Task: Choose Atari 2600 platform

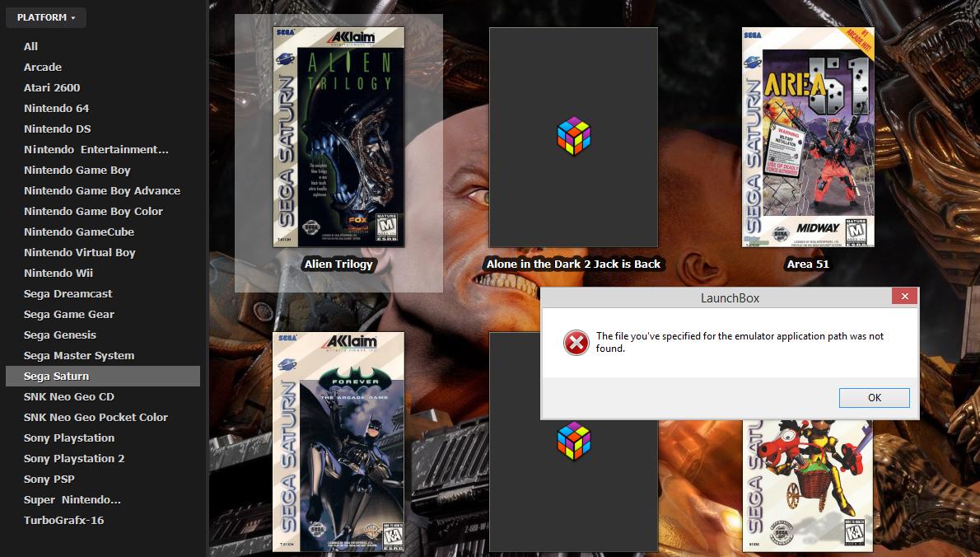Action: (52, 87)
